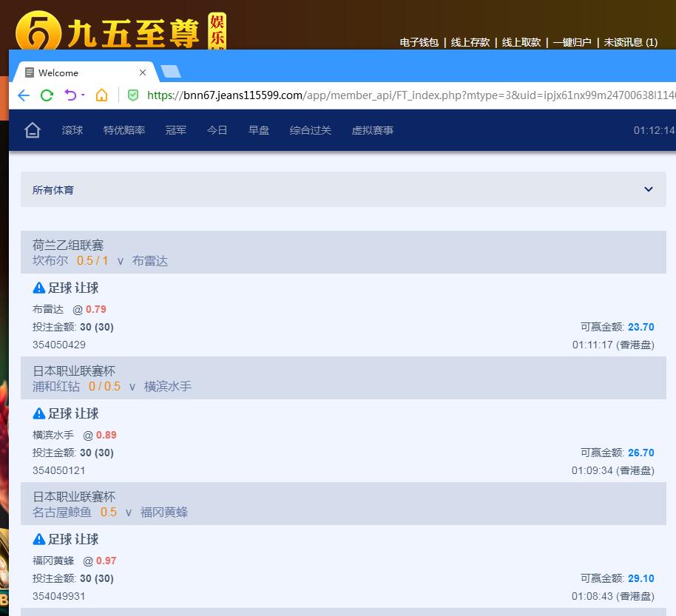Click the green security shield icon

click(x=133, y=95)
